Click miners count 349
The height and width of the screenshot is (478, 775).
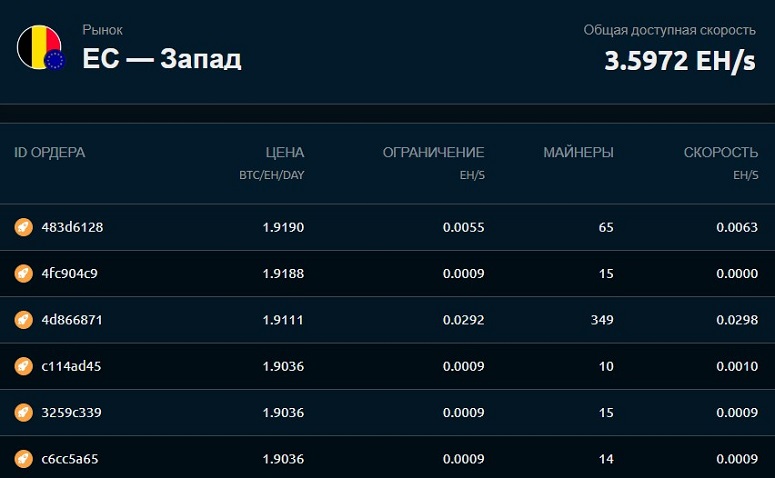click(x=602, y=320)
